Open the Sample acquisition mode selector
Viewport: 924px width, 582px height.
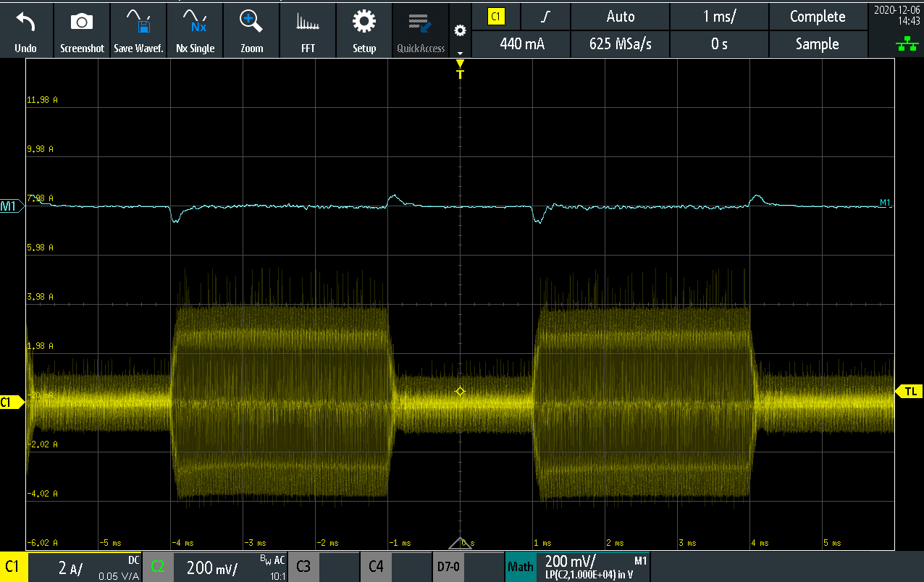tap(818, 44)
